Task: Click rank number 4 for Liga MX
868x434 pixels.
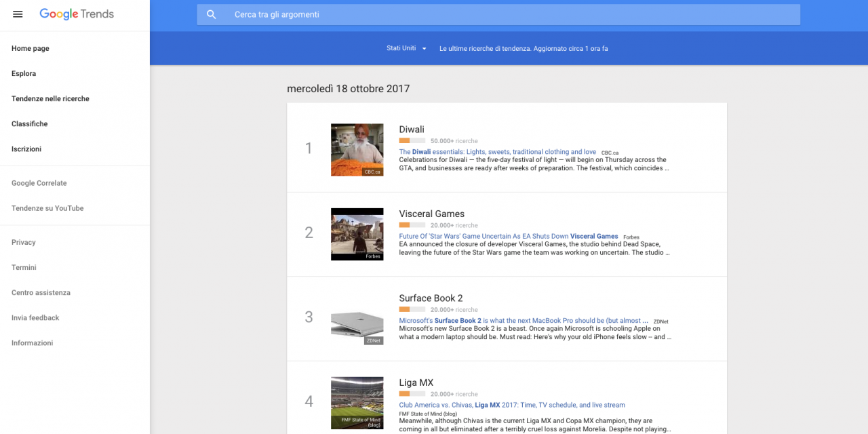Action: 309,401
